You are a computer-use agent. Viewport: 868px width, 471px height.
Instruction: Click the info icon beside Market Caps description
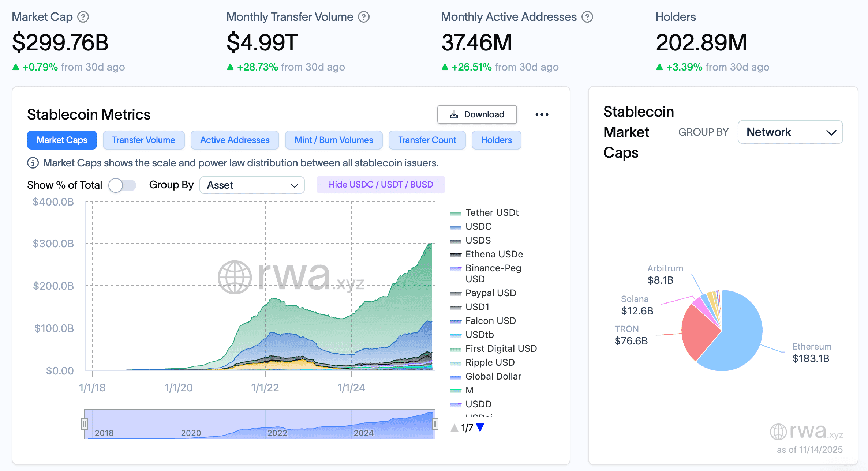[x=33, y=163]
